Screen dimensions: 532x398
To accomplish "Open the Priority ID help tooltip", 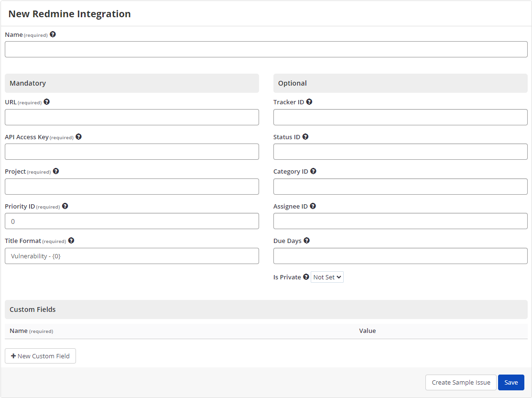I will point(65,206).
